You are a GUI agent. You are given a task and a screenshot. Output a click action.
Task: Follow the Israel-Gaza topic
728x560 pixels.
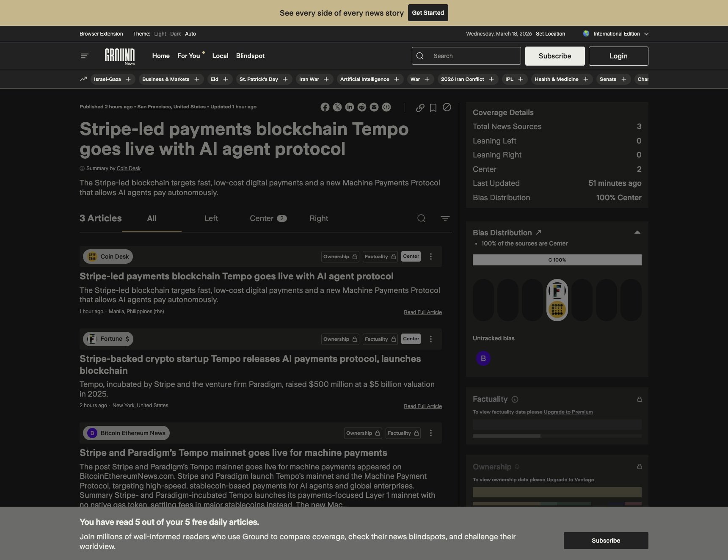point(128,79)
